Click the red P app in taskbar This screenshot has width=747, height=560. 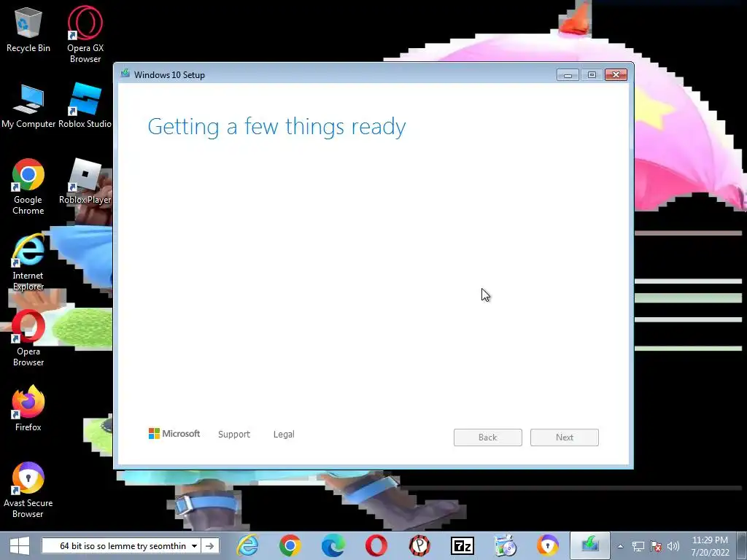click(x=419, y=545)
